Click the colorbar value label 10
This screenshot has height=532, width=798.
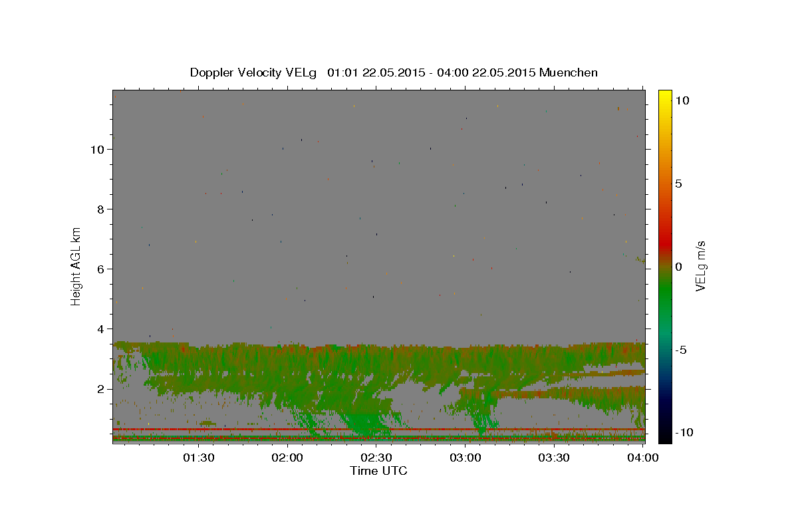[682, 100]
